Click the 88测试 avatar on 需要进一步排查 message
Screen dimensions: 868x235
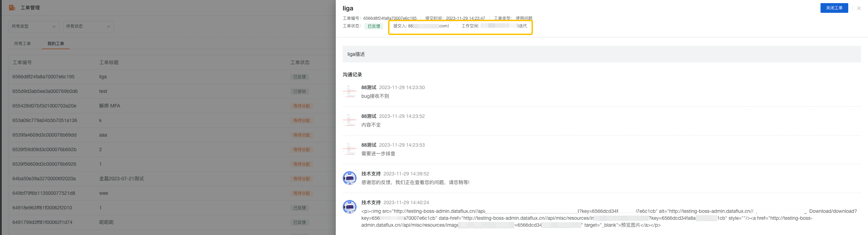click(349, 149)
